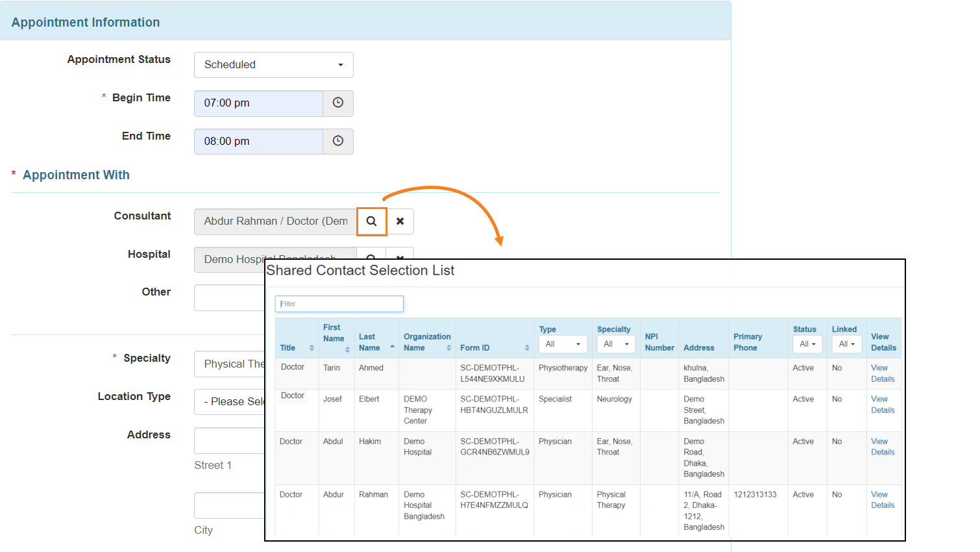Click the End Time field
This screenshot has width=980, height=552.
click(258, 142)
